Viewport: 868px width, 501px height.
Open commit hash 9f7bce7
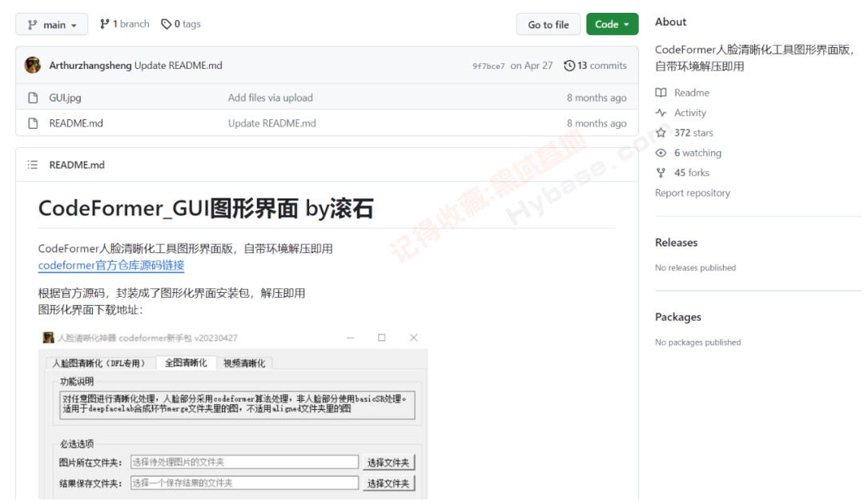coord(488,66)
